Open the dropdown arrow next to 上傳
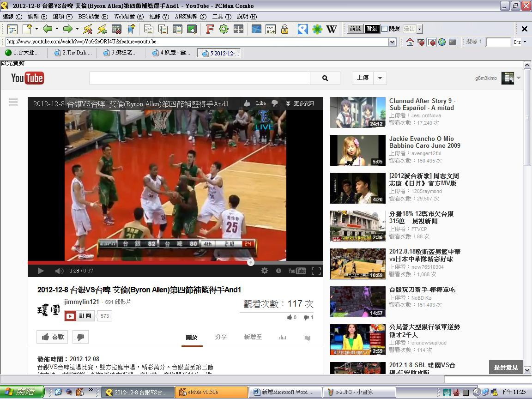The width and height of the screenshot is (532, 399). point(380,78)
